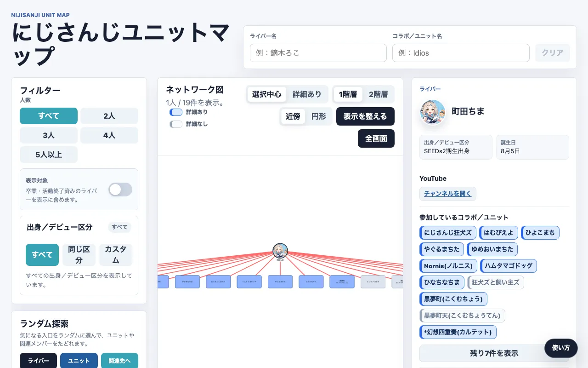Toggle the 詳細あり legend switch
588x368 pixels.
click(176, 112)
